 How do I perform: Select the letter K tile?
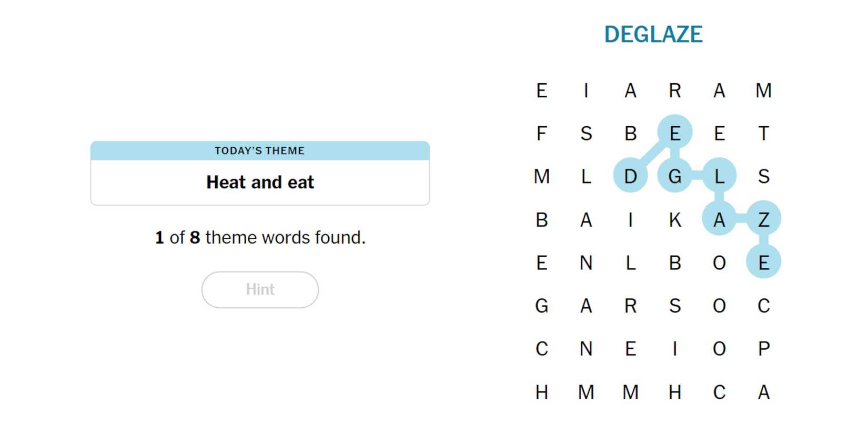coord(675,219)
